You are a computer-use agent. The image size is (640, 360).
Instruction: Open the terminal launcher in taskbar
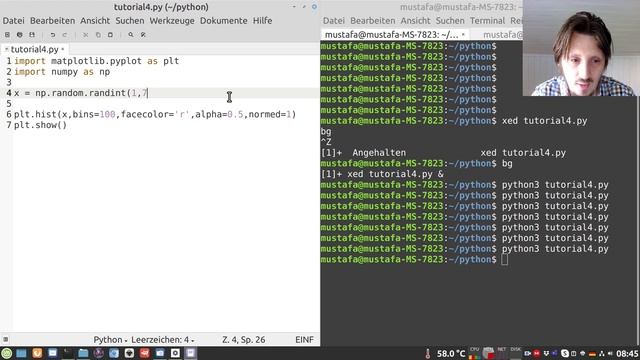pyautogui.click(x=67, y=353)
